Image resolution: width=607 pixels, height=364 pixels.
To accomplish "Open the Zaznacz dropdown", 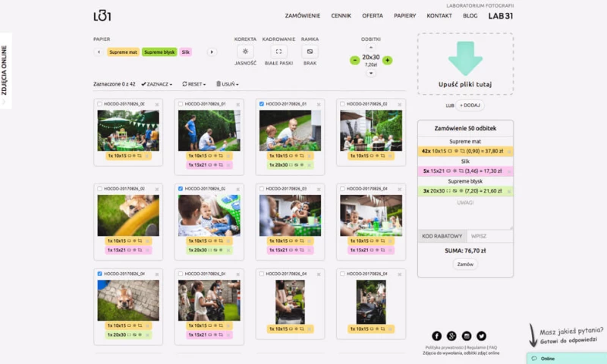I will tap(157, 84).
